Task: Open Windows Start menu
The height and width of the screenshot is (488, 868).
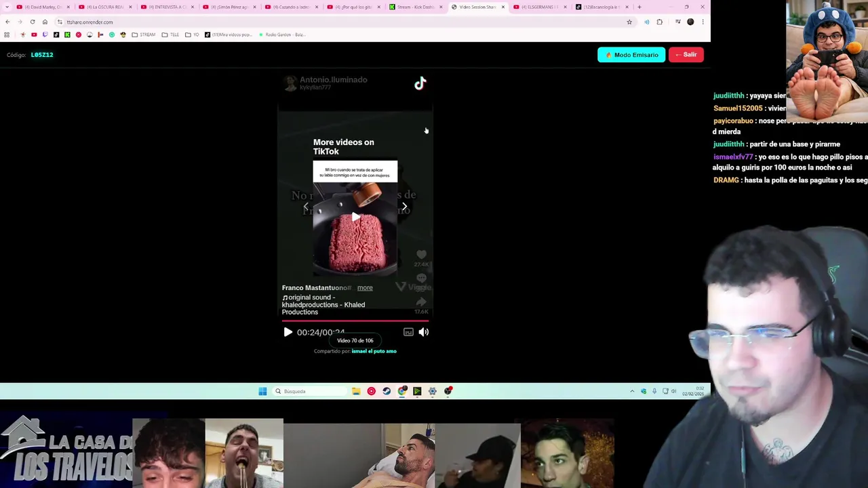Action: point(262,391)
